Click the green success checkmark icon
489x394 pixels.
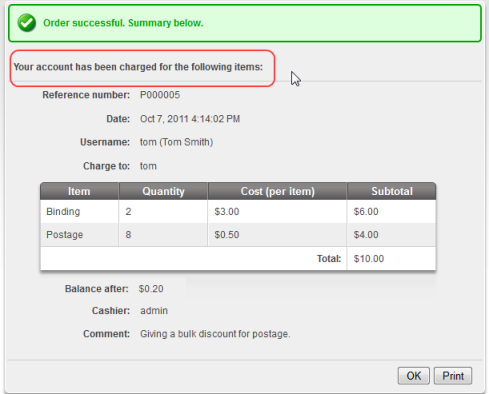tap(27, 23)
